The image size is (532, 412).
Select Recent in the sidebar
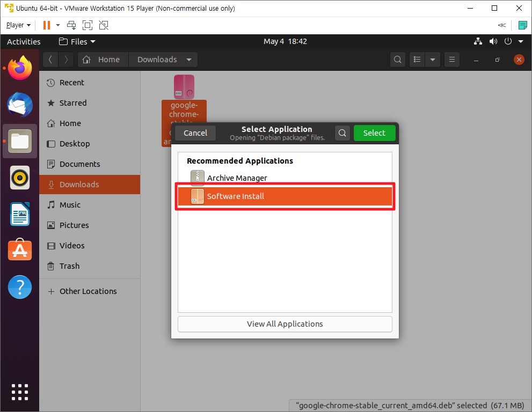pyautogui.click(x=90, y=83)
